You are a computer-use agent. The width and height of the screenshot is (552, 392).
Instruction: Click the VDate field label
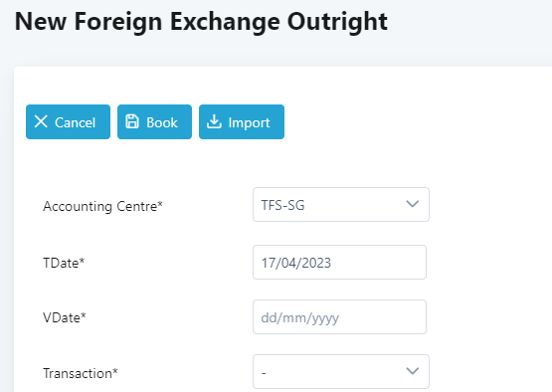pyautogui.click(x=65, y=317)
